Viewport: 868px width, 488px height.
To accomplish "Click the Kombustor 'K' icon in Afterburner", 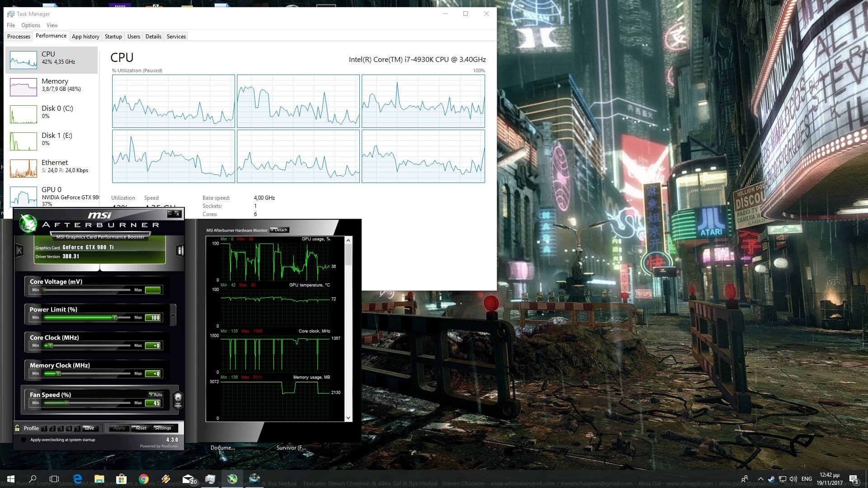I will coord(19,250).
